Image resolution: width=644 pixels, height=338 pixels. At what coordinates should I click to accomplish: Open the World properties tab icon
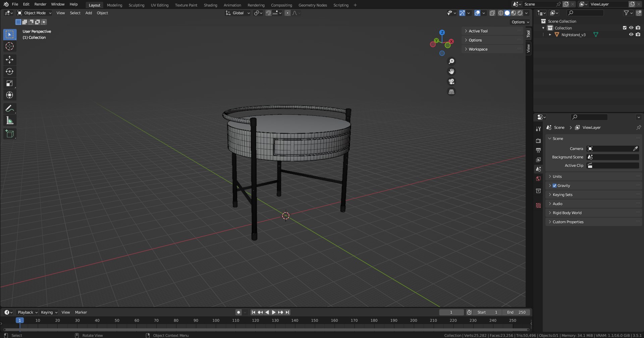click(538, 179)
